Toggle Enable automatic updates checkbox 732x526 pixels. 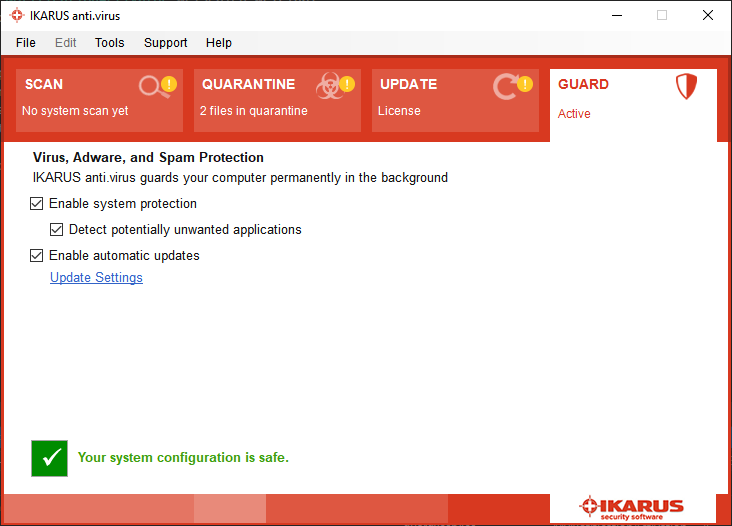click(36, 256)
